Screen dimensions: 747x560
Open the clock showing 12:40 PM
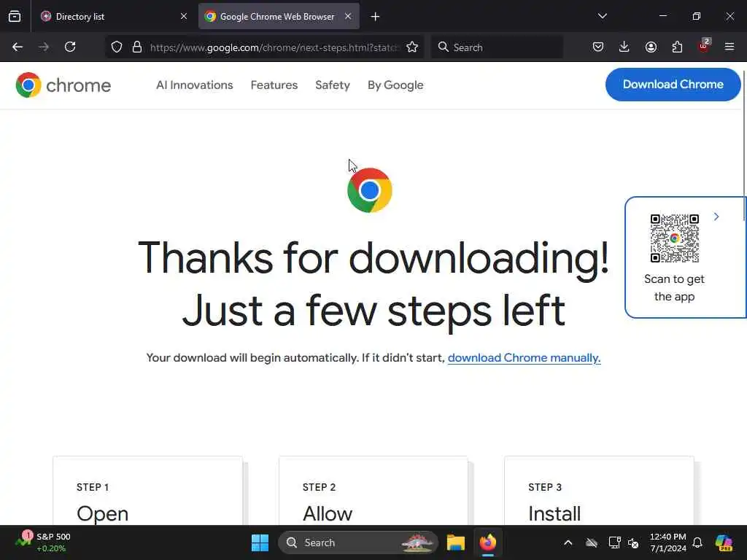(x=668, y=542)
